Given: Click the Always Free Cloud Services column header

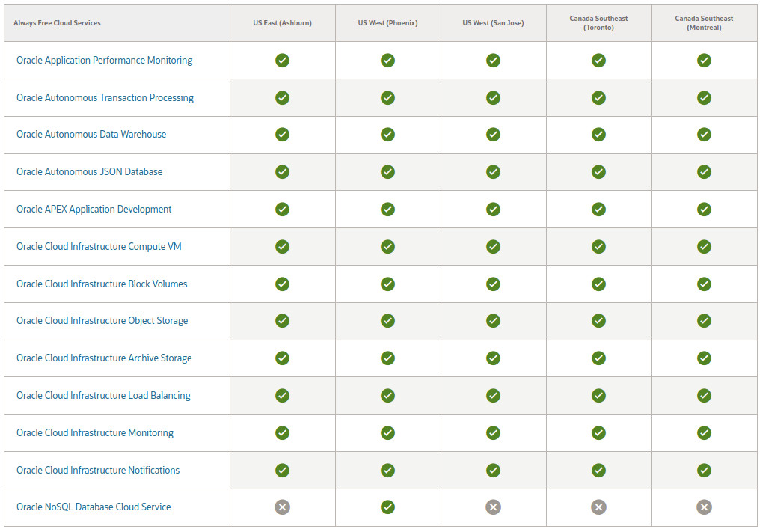Looking at the screenshot, I should (x=57, y=23).
